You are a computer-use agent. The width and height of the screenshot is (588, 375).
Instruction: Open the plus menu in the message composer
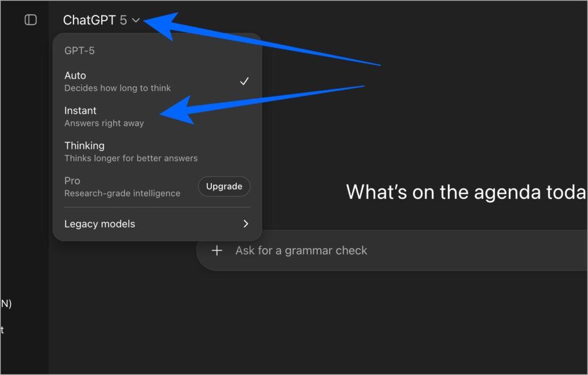pyautogui.click(x=217, y=251)
